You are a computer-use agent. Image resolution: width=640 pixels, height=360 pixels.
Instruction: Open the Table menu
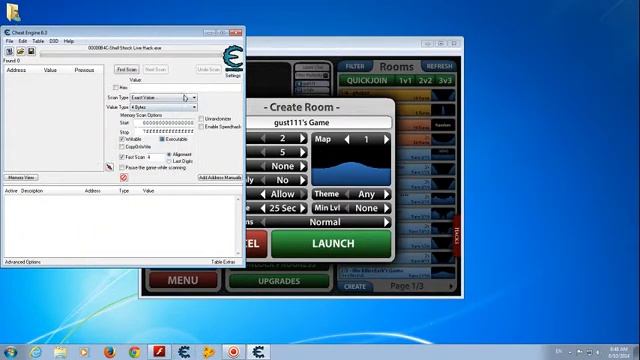point(38,41)
